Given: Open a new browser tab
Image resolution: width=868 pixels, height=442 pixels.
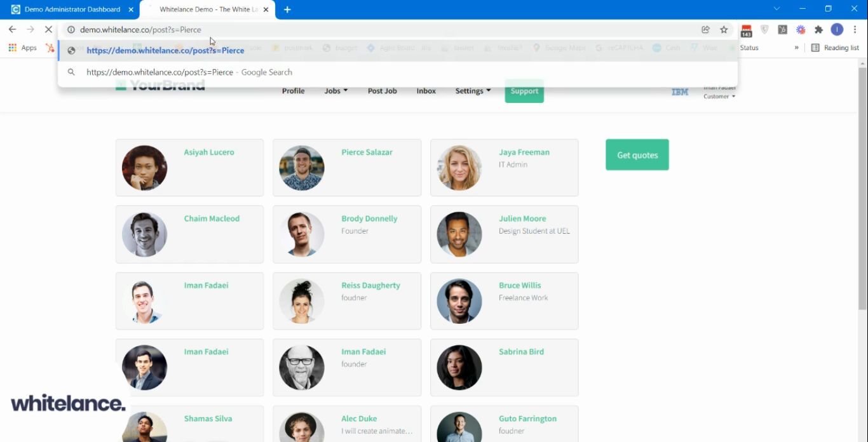Looking at the screenshot, I should [x=287, y=10].
